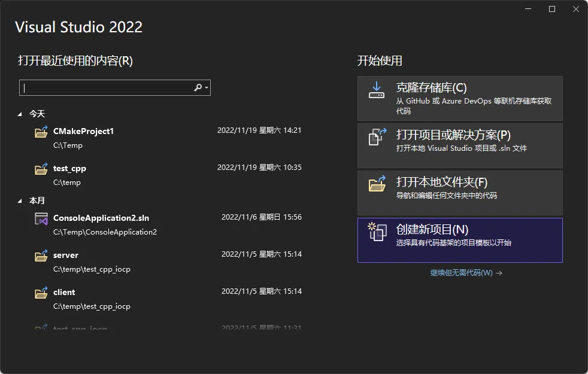Click the C:\Temp path under CMakeProject1

[x=68, y=145]
